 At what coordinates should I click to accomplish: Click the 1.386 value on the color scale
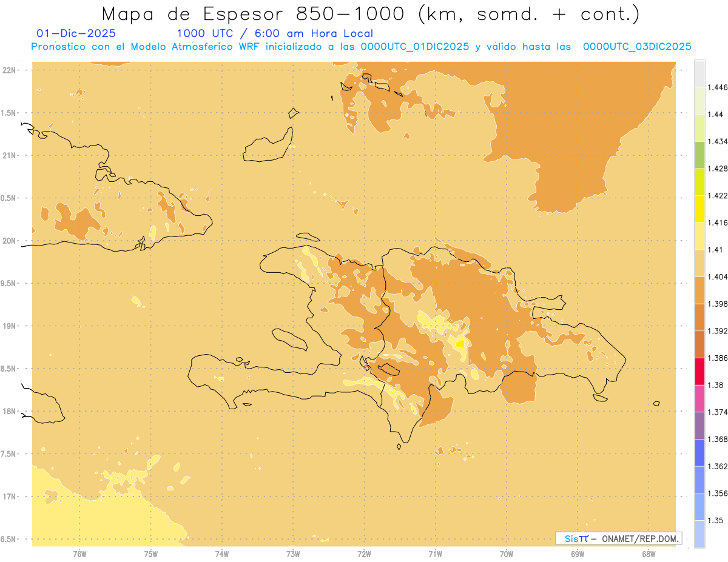point(717,358)
